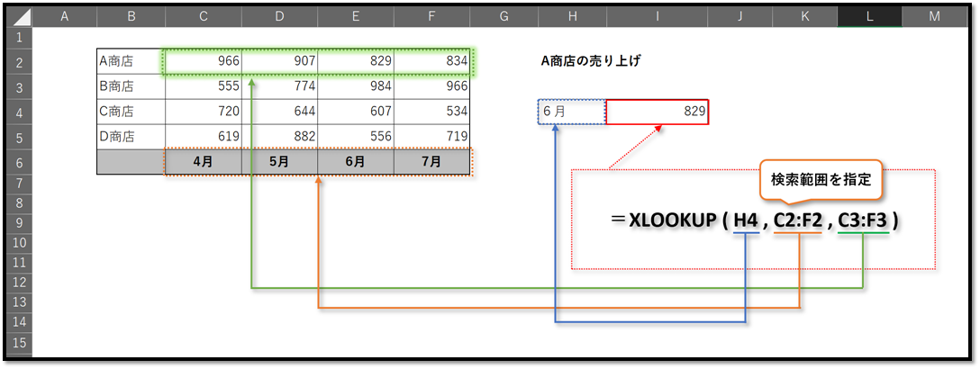The image size is (980, 369).
Task: Select cell with value 984
Action: point(355,86)
